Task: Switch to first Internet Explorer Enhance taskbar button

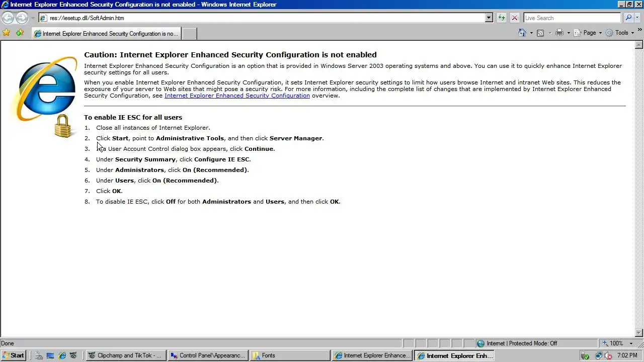Action: (371, 355)
